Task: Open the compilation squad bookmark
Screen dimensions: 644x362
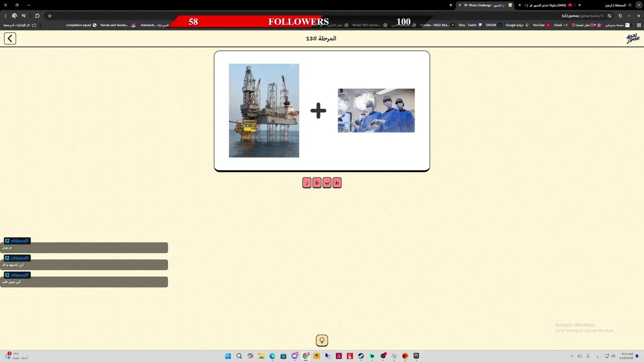Action: point(82,25)
